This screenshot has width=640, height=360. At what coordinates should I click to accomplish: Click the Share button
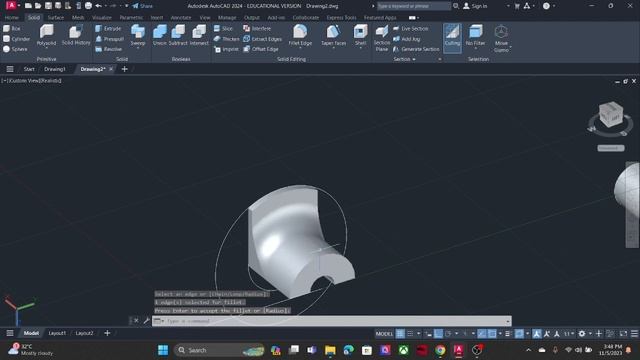point(142,6)
